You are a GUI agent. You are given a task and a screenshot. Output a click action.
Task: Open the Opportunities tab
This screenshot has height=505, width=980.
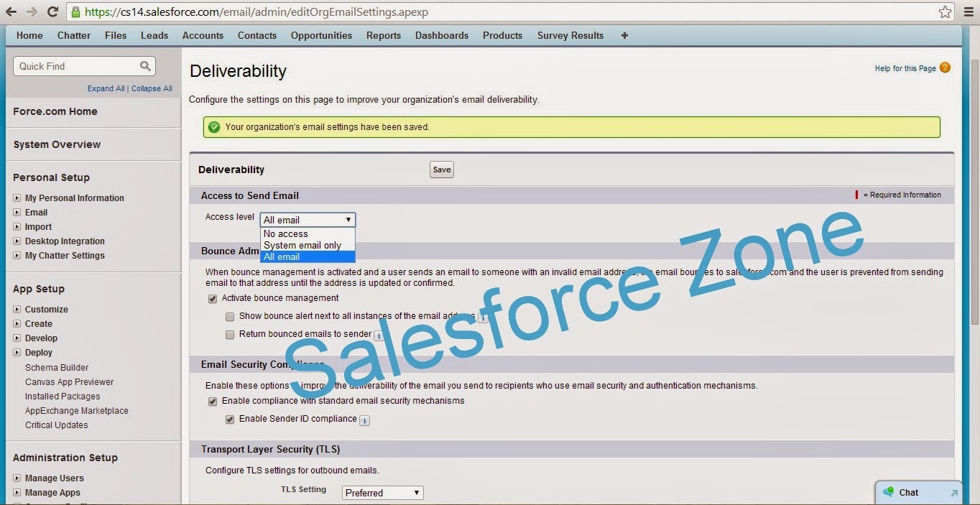321,35
